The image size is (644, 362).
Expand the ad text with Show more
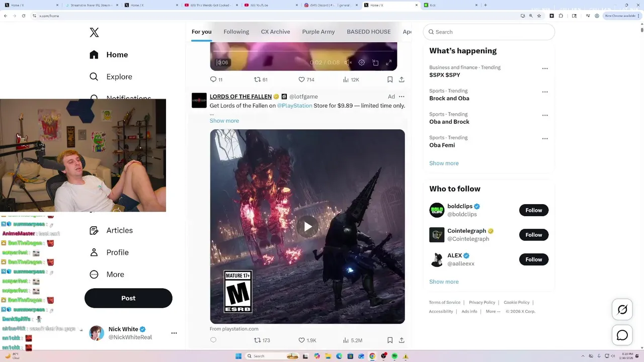point(224,121)
